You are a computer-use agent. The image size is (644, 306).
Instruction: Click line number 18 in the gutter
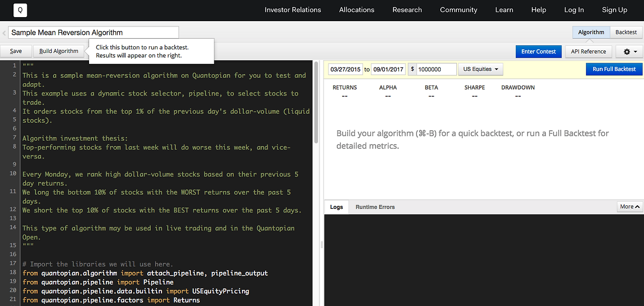pyautogui.click(x=13, y=273)
